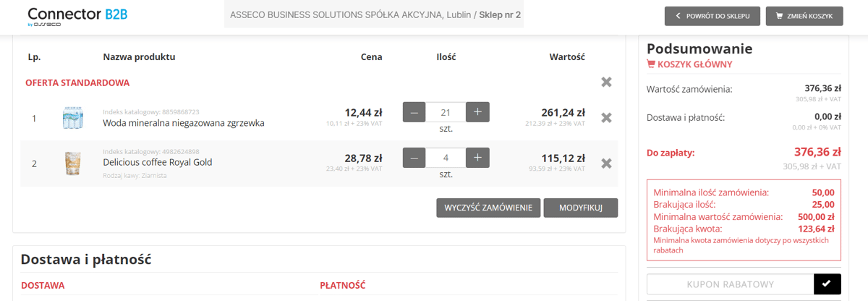The height and width of the screenshot is (301, 868).
Task: Click Modyfikuj button
Action: [581, 208]
